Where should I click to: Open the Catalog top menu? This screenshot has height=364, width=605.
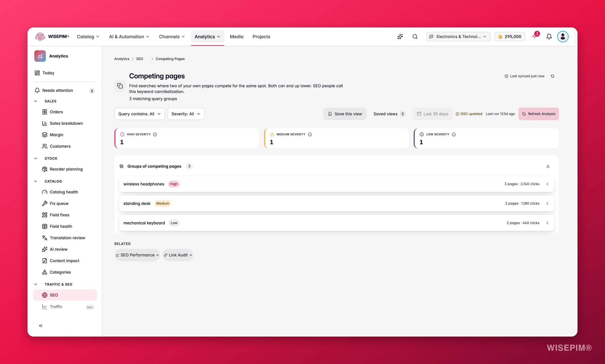tap(88, 37)
